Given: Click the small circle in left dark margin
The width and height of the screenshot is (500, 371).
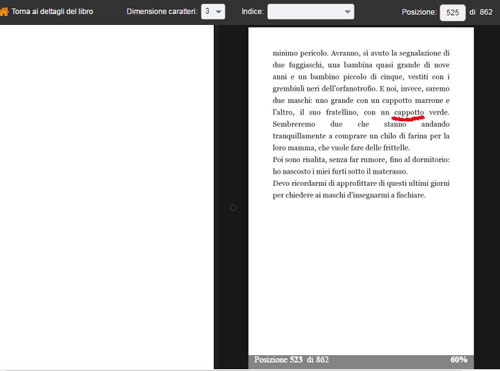Looking at the screenshot, I should 233,208.
